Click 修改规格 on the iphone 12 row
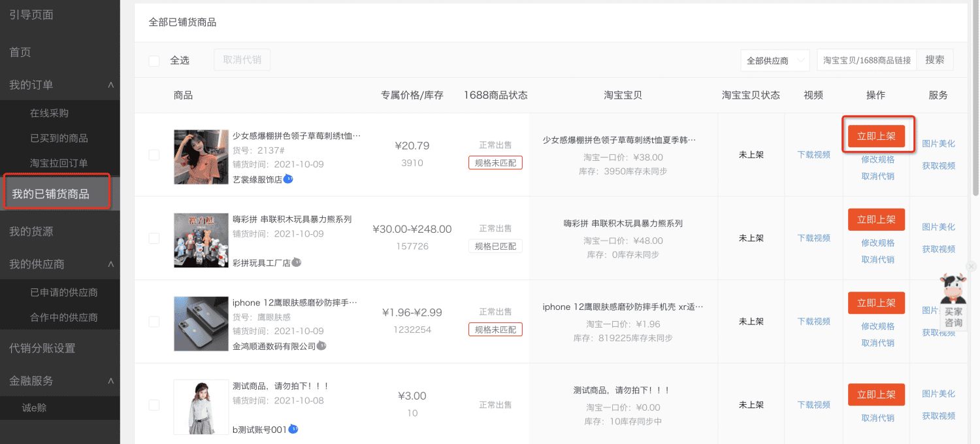The width and height of the screenshot is (980, 444). click(x=876, y=326)
